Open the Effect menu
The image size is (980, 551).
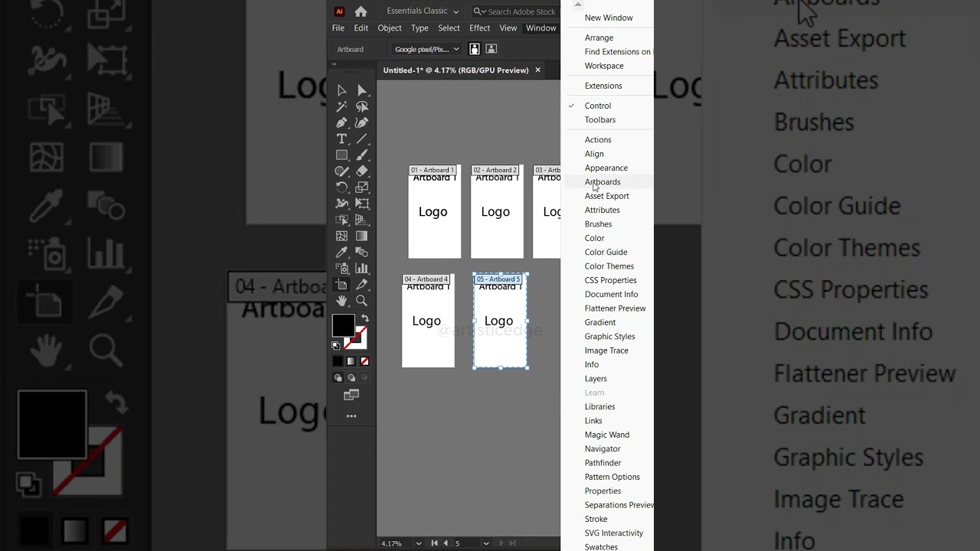[479, 28]
